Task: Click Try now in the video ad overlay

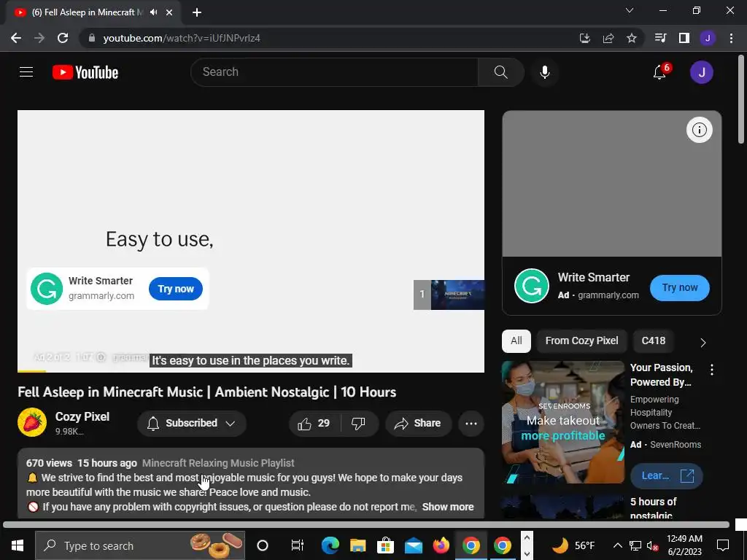Action: click(176, 289)
